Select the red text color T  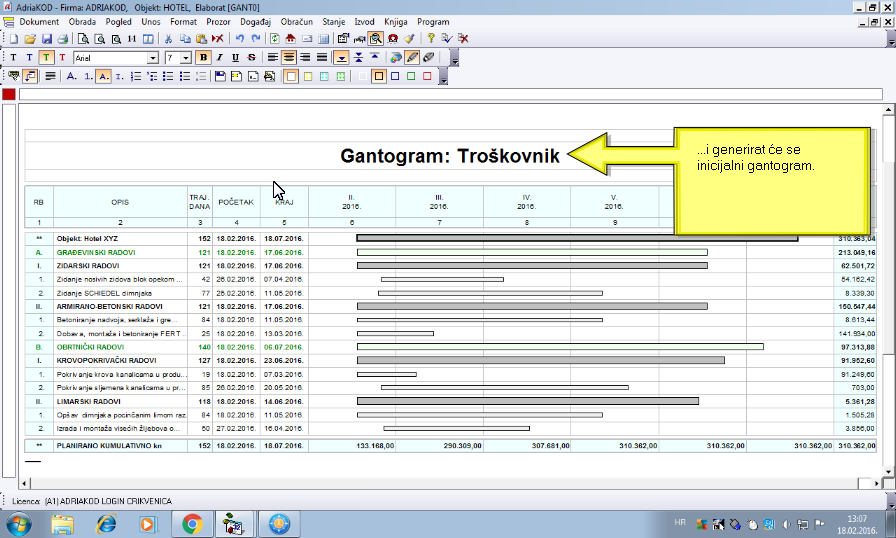[62, 58]
